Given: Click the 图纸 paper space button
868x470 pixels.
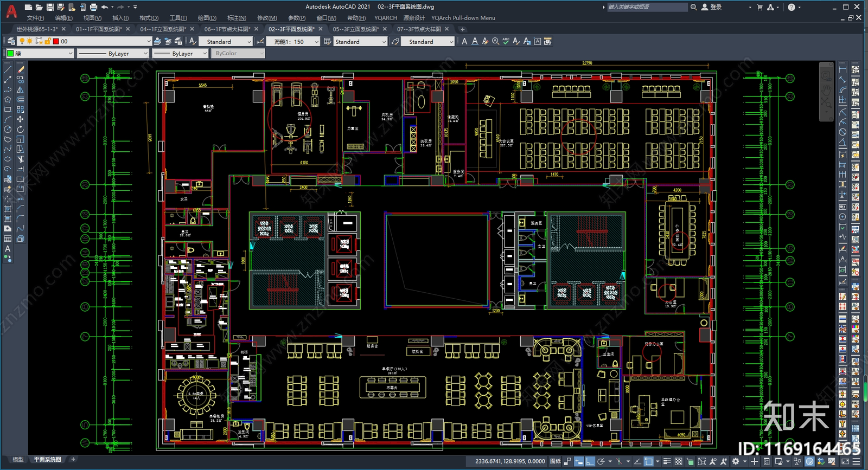Looking at the screenshot, I should click(x=555, y=461).
